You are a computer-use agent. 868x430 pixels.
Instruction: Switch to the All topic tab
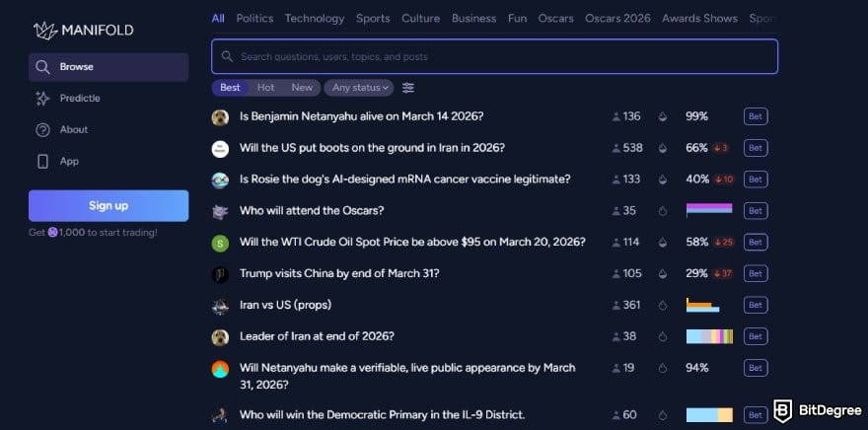218,19
